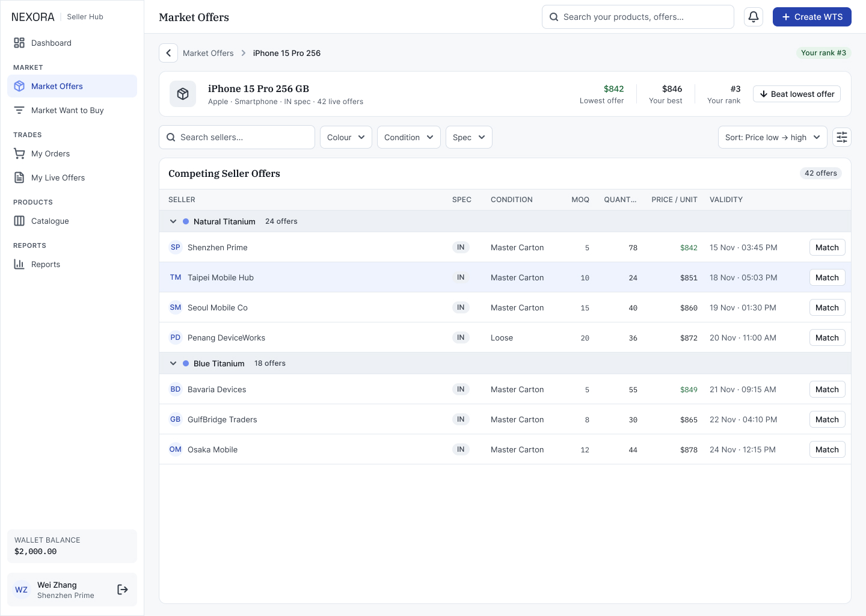Click the Catalogue columns icon
Image resolution: width=866 pixels, height=616 pixels.
tap(19, 221)
